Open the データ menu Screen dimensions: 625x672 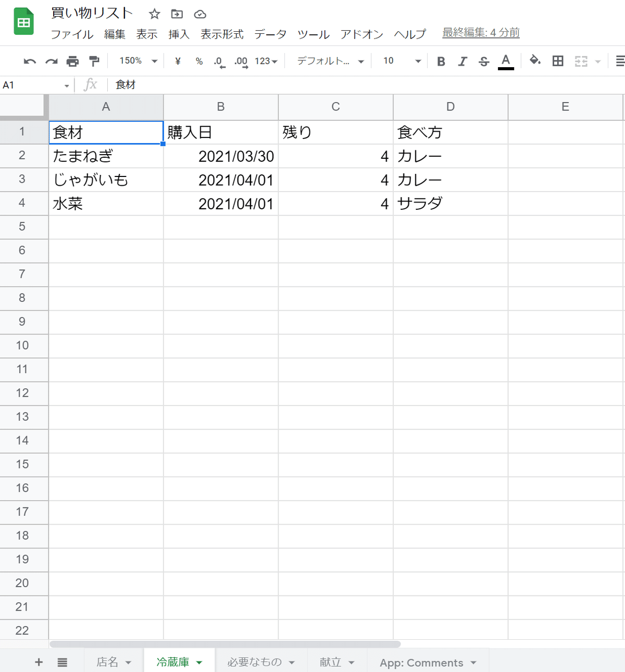click(x=270, y=34)
